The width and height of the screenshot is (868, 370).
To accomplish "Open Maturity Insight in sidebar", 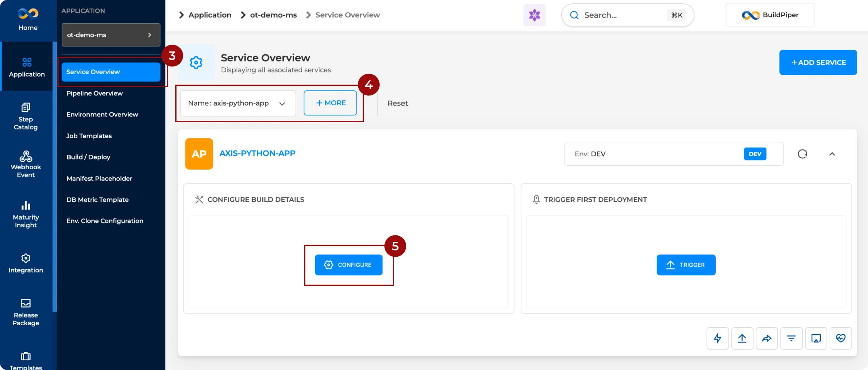I will pos(26,214).
